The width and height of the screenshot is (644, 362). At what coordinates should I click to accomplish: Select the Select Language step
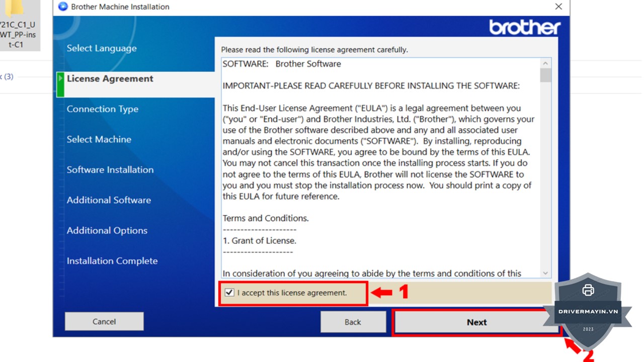[x=102, y=48]
